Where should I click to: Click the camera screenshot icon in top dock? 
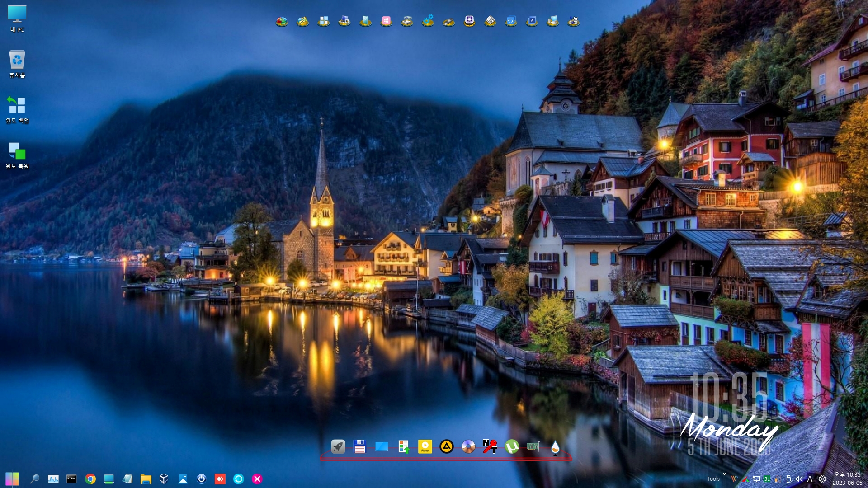coord(573,21)
